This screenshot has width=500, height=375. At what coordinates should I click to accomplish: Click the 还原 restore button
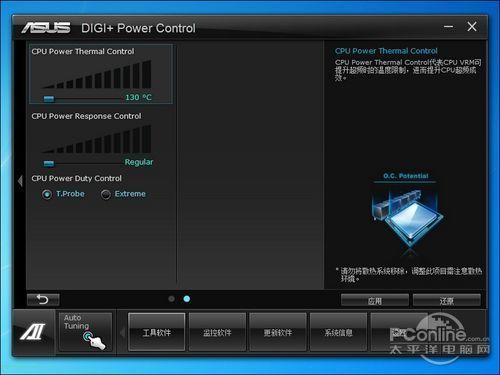[447, 301]
